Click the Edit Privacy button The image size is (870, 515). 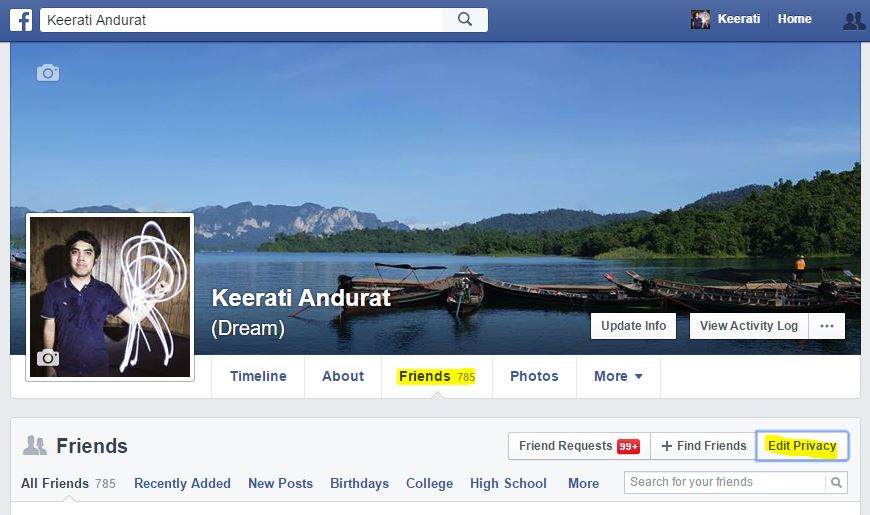pyautogui.click(x=802, y=446)
